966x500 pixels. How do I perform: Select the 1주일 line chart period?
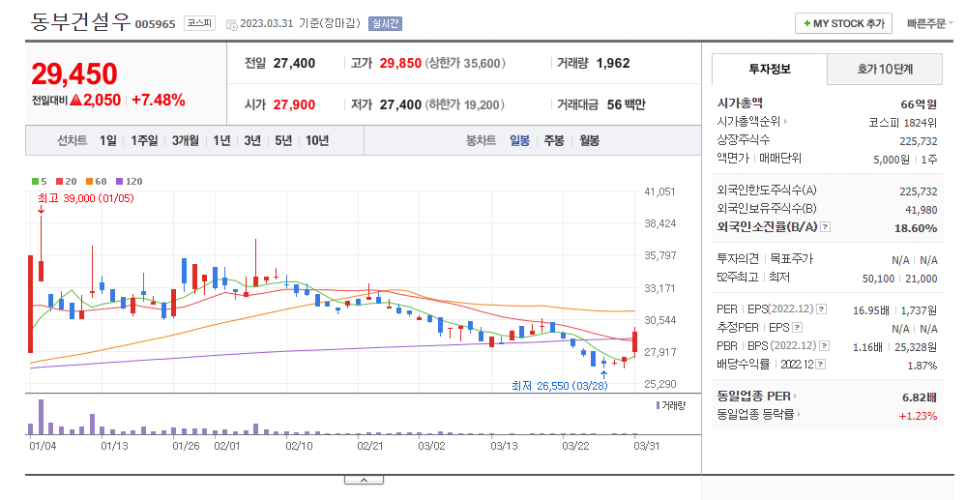pyautogui.click(x=144, y=140)
